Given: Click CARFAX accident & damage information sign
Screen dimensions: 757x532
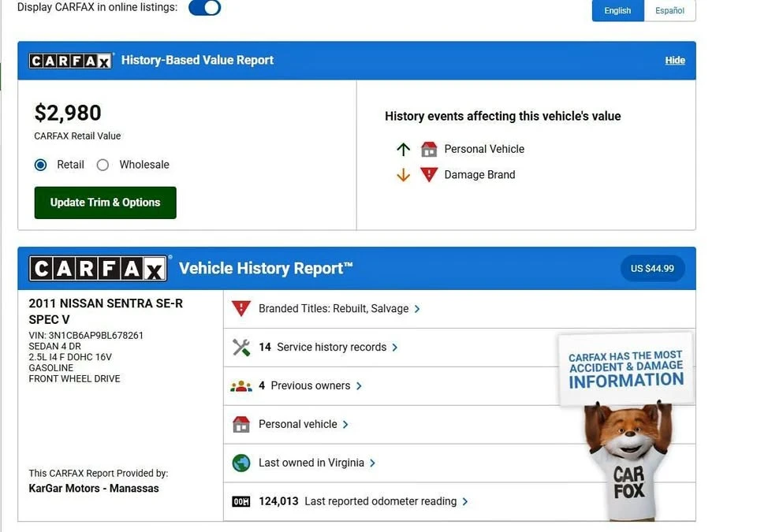Looking at the screenshot, I should point(625,370).
